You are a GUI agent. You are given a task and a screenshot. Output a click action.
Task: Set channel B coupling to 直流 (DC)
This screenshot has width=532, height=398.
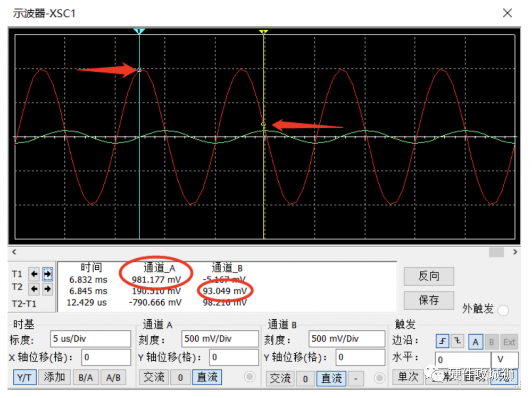[x=331, y=378]
